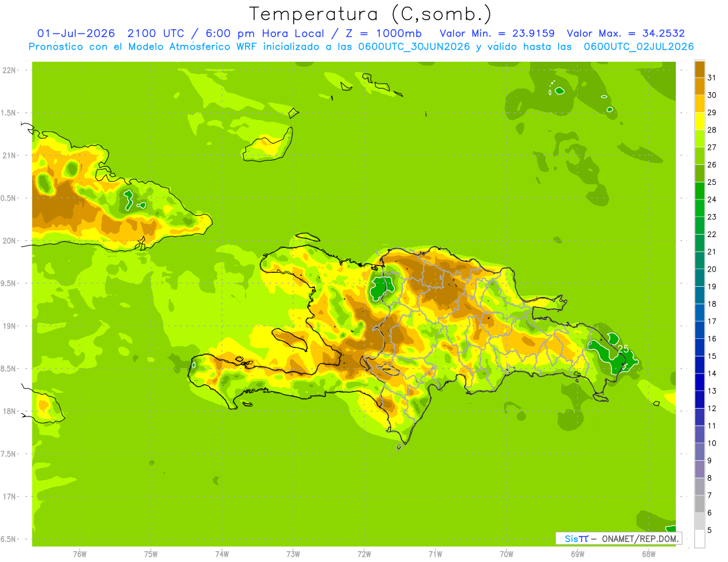
Task: Click the '69W' longitude axis label
Action: coord(578,554)
